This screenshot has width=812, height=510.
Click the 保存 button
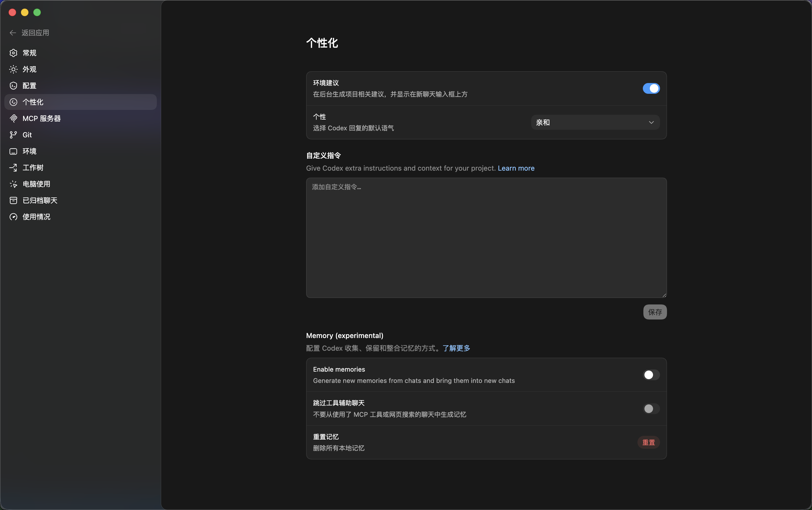[655, 312]
